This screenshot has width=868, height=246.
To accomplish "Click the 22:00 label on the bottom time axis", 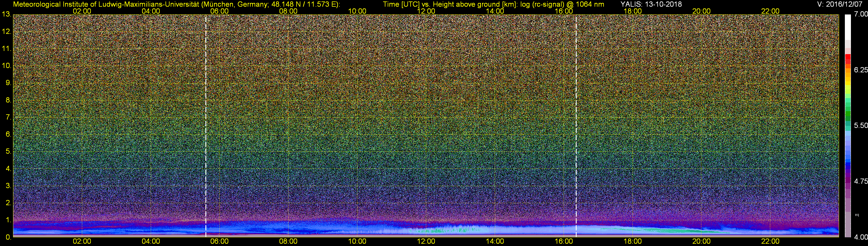I will [x=770, y=241].
